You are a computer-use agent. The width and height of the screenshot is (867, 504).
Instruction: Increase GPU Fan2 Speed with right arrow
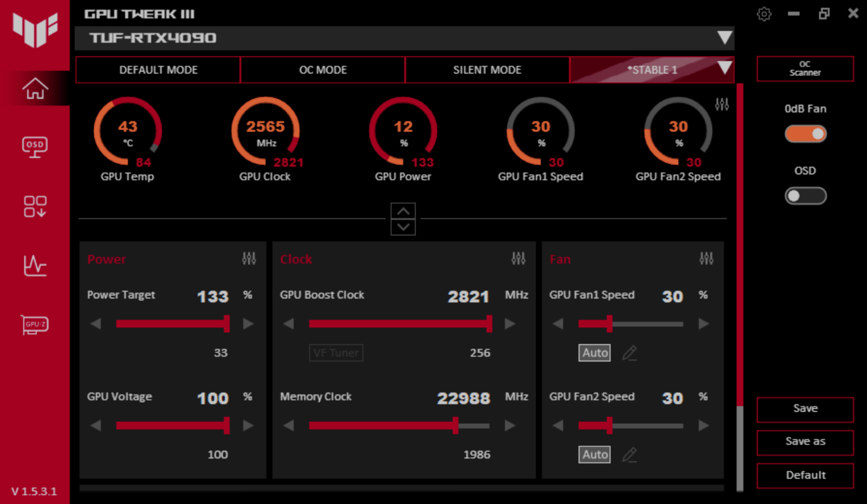coord(703,426)
